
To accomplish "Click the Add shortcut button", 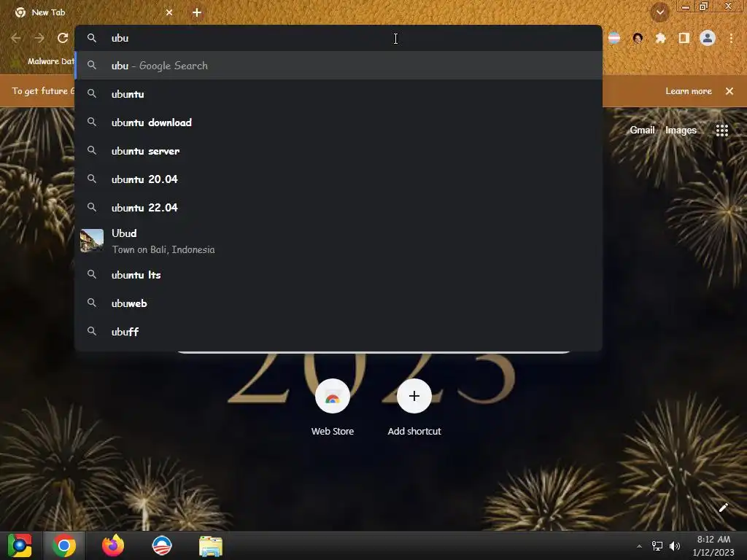I will point(414,408).
